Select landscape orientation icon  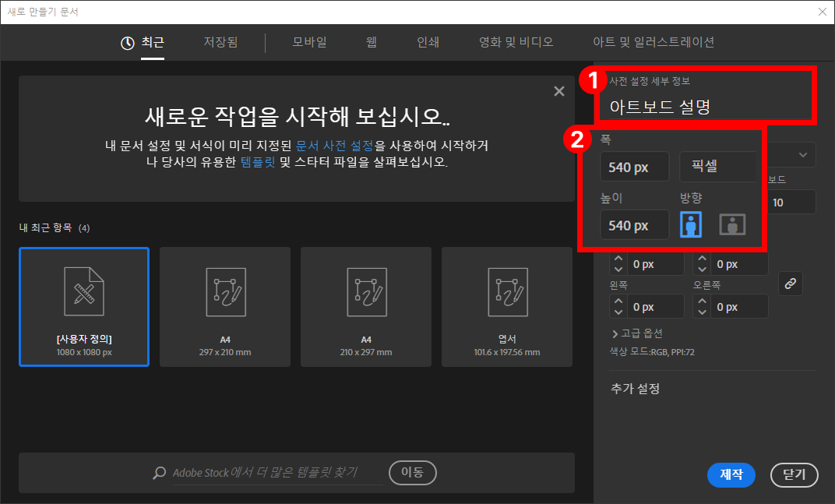coord(731,225)
